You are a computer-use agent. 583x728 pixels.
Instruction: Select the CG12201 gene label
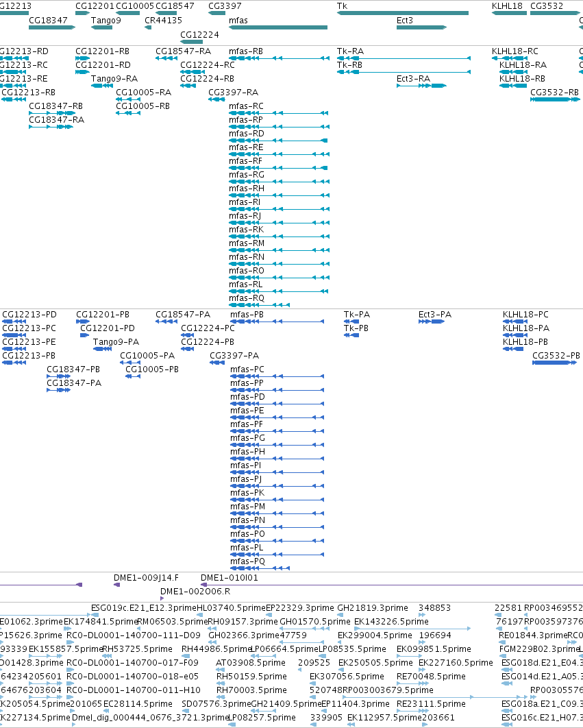tap(95, 6)
